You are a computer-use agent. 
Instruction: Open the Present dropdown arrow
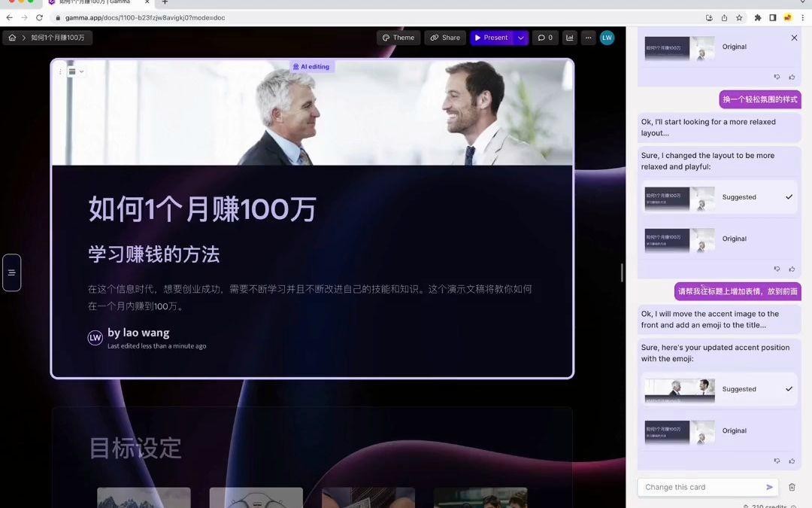click(520, 37)
